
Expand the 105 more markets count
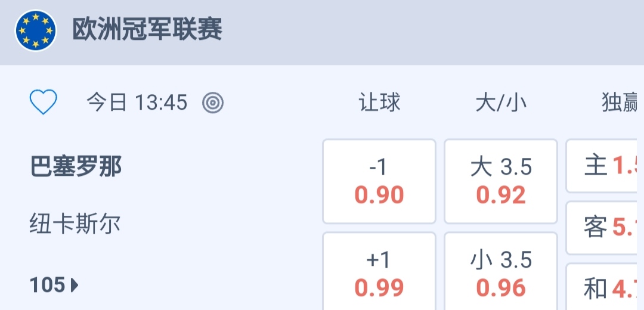click(48, 286)
